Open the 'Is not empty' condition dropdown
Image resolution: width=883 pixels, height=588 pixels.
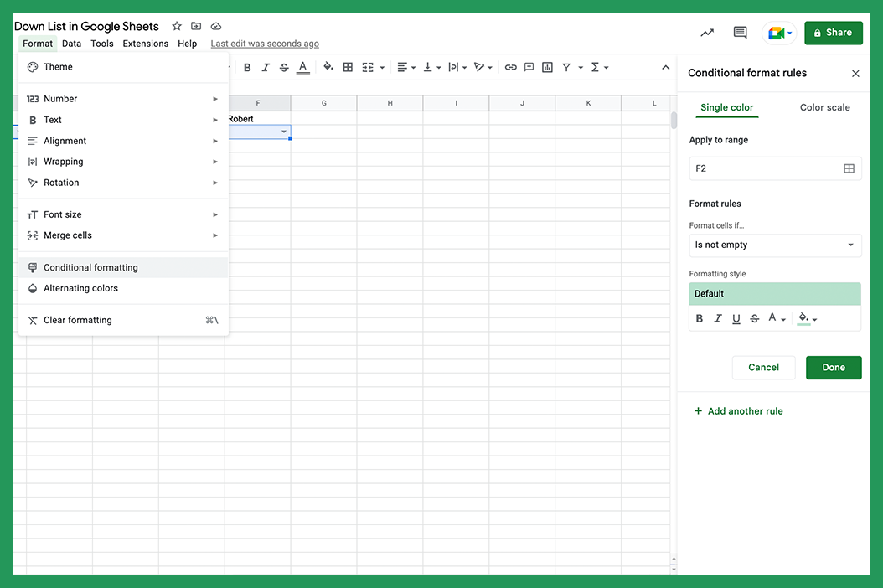pos(774,245)
